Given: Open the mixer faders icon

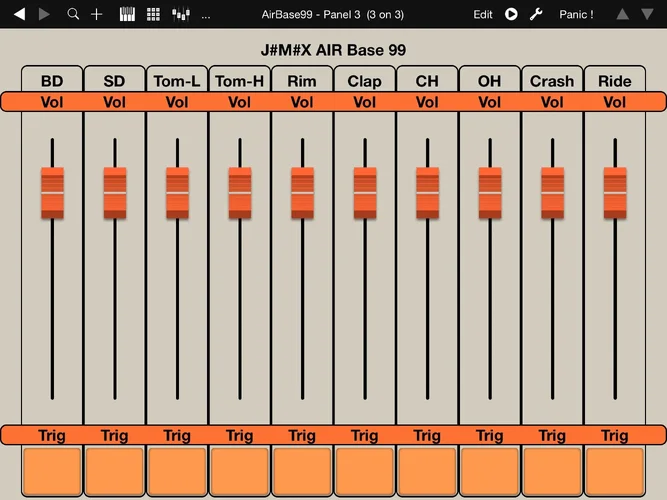Looking at the screenshot, I should (180, 14).
